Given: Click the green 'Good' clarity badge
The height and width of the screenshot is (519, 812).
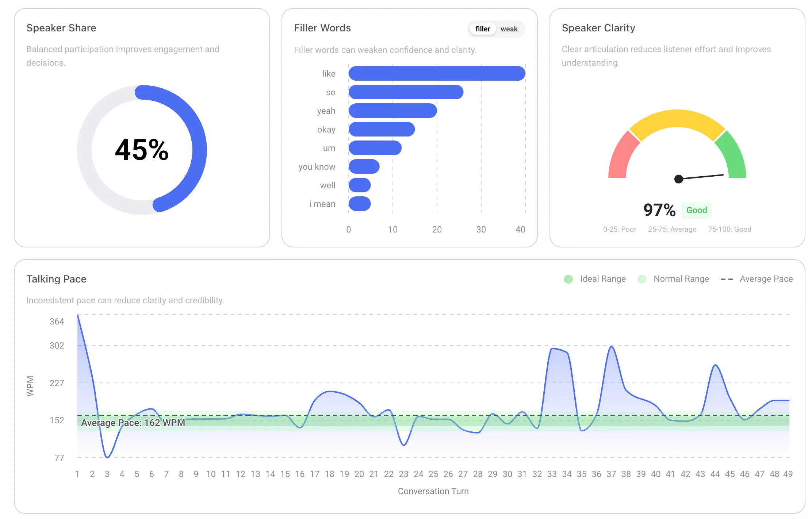Looking at the screenshot, I should [697, 210].
